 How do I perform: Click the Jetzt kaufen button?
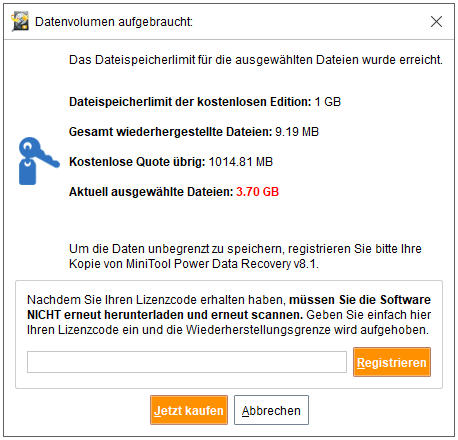(x=189, y=410)
